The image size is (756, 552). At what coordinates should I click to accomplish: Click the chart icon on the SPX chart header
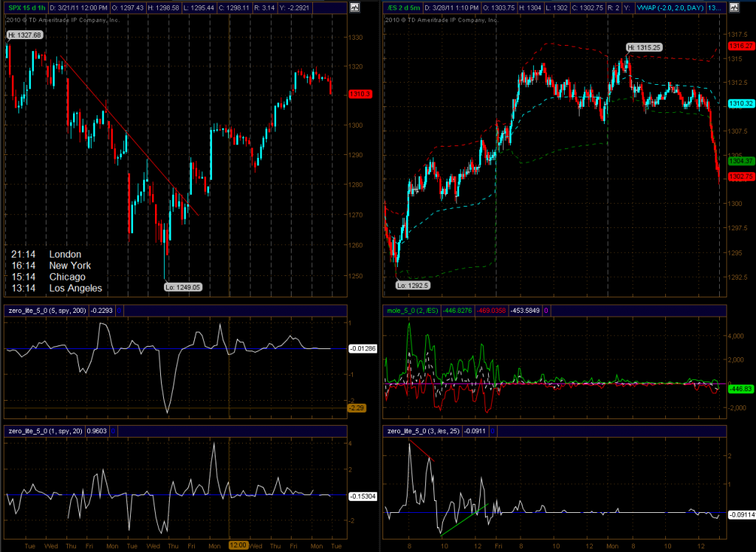pyautogui.click(x=354, y=7)
